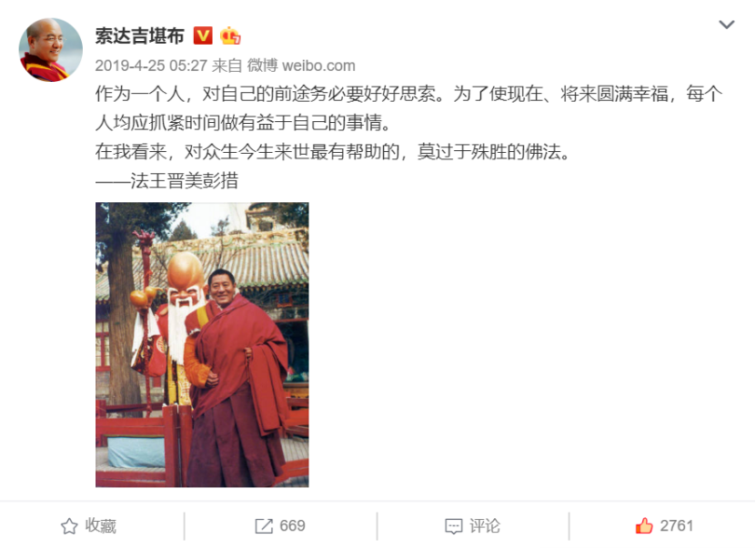Click the orange V verified badge
The width and height of the screenshot is (756, 549).
(203, 36)
